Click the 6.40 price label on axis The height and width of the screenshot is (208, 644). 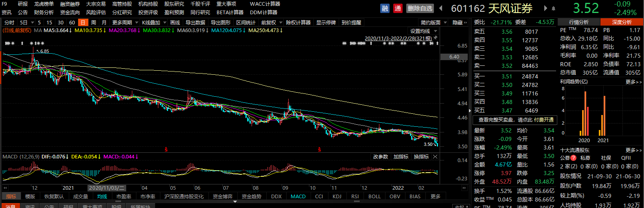454,57
